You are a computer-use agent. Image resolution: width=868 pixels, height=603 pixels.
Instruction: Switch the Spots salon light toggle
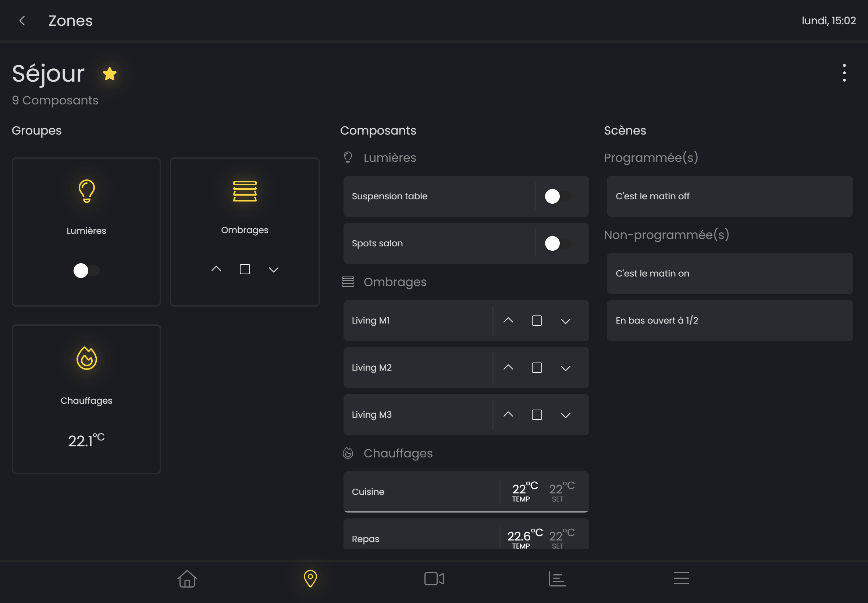pyautogui.click(x=557, y=243)
